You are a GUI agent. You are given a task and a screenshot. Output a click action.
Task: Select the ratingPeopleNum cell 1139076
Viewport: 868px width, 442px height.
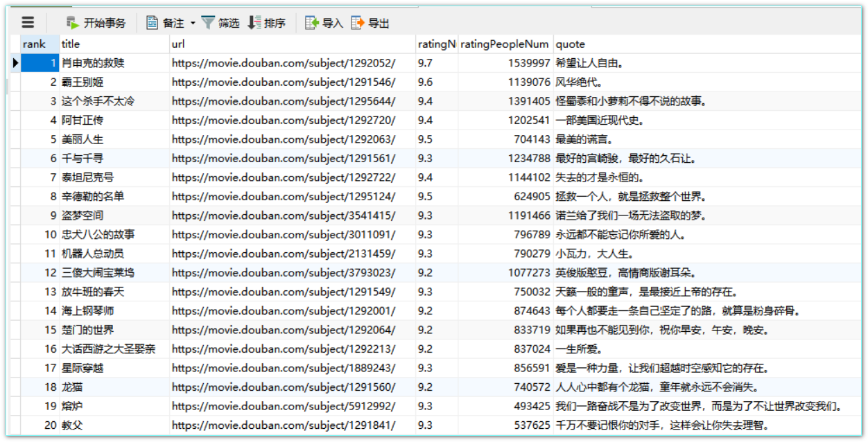pyautogui.click(x=505, y=82)
